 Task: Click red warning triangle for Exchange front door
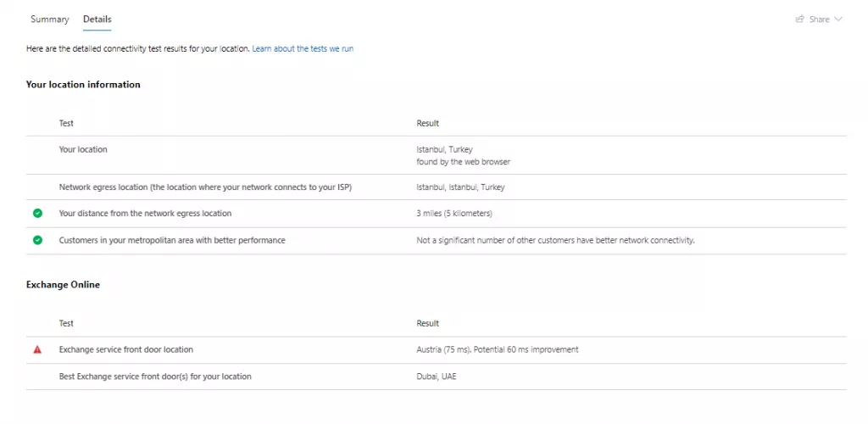[x=37, y=349]
